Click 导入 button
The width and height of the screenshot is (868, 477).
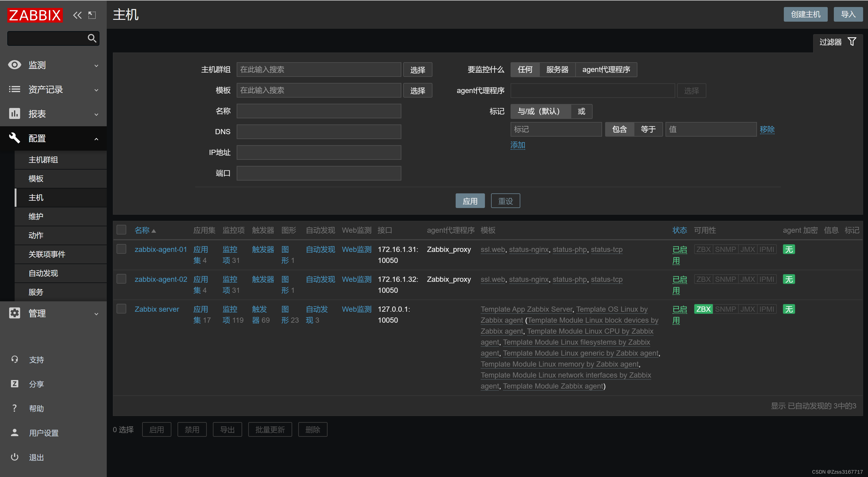tap(848, 14)
